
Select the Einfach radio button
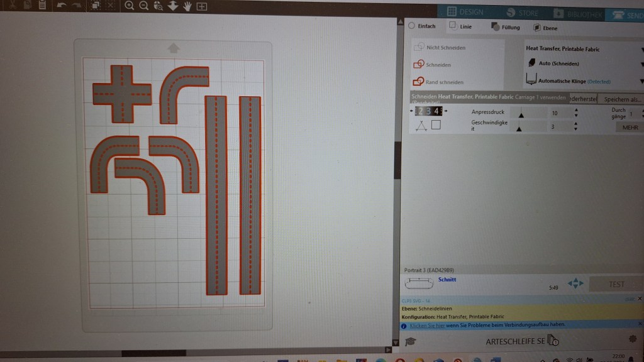click(x=412, y=26)
